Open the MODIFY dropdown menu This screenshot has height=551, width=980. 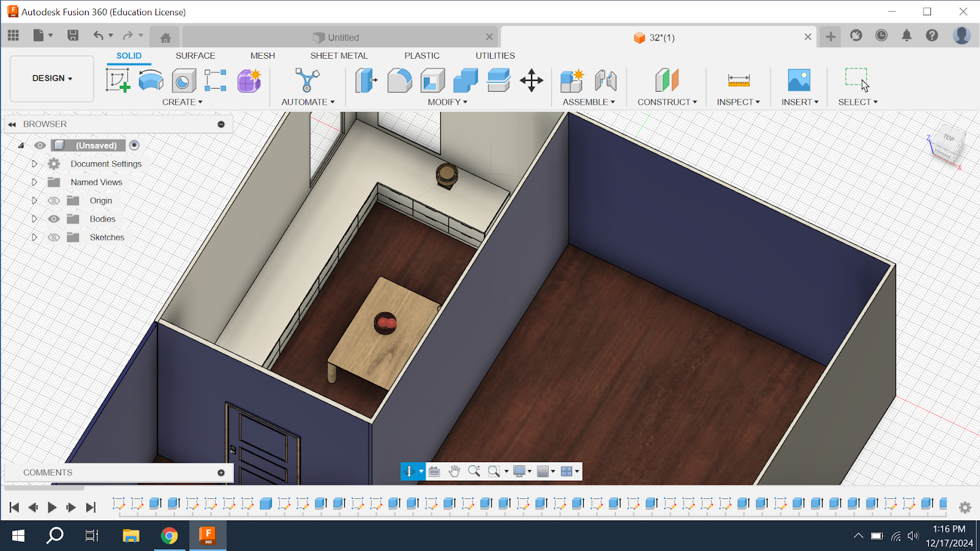coord(447,102)
